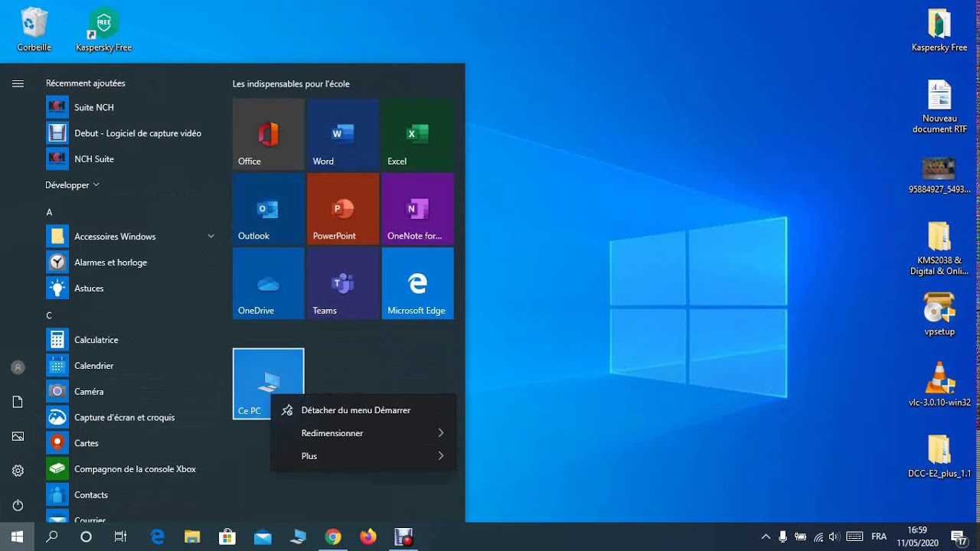
Task: Open Documents icon in Start sidebar
Action: click(18, 402)
